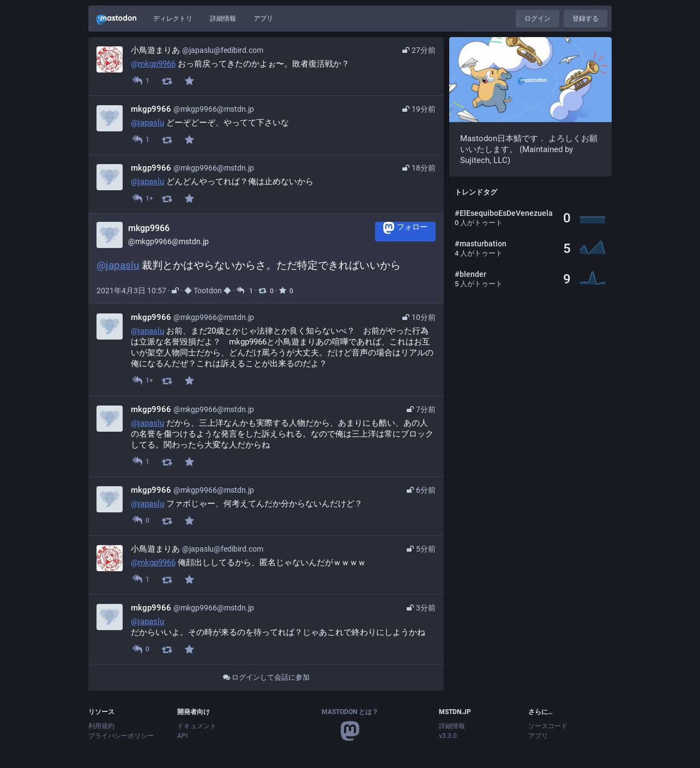Image resolution: width=700 pixels, height=768 pixels.
Task: Click the ログイン button
Action: pyautogui.click(x=538, y=19)
